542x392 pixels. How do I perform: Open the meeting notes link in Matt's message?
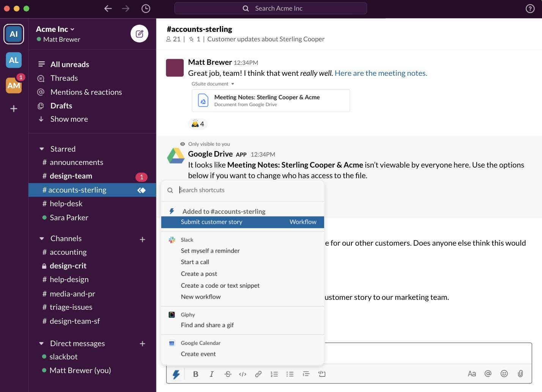coord(381,73)
